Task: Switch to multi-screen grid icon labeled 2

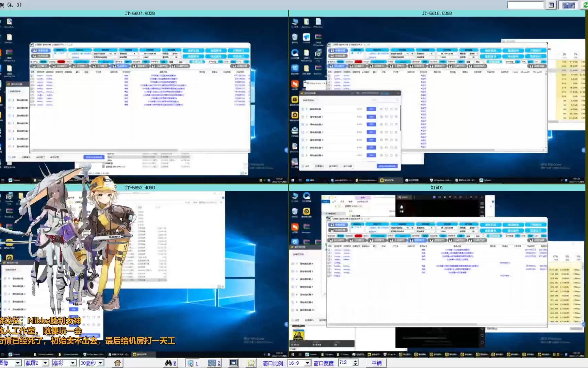Action: 214,363
